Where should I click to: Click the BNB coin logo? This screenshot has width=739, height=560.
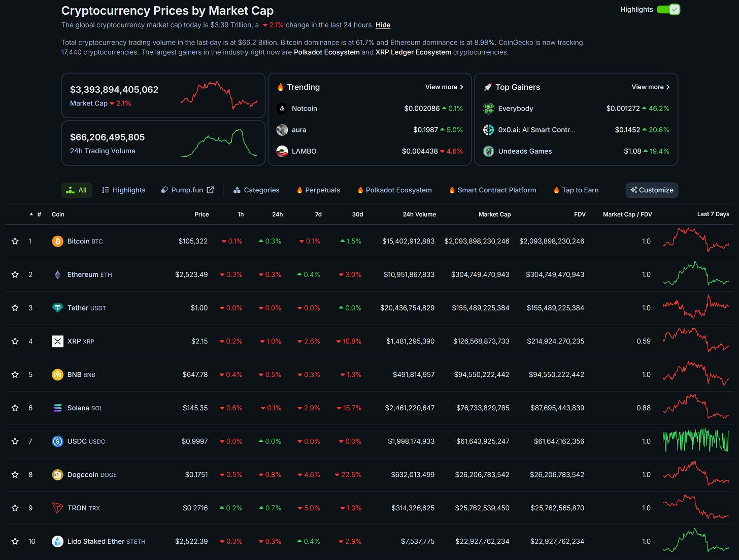pyautogui.click(x=57, y=375)
